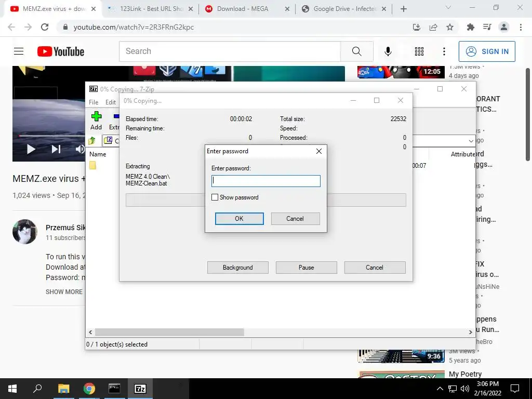
Task: Click volume icon in system tray
Action: 465,389
